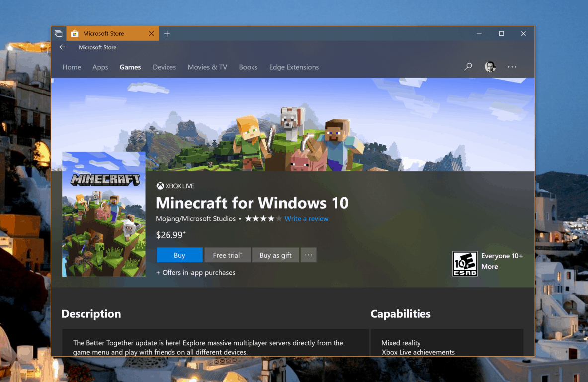Click the $26.99 price text
This screenshot has width=588, height=382.
coord(170,235)
